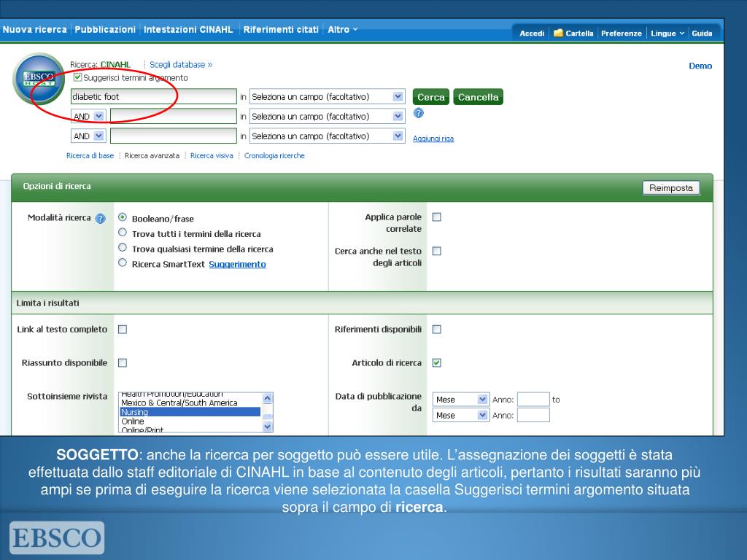Select Trova tutti i termini della ricerca
The height and width of the screenshot is (560, 747).
tap(123, 233)
